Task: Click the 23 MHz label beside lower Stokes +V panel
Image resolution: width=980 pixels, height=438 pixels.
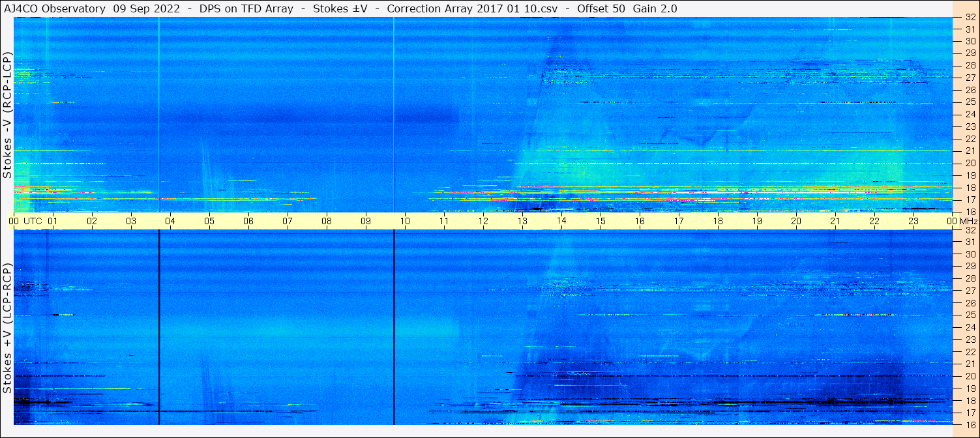Action: 970,340
